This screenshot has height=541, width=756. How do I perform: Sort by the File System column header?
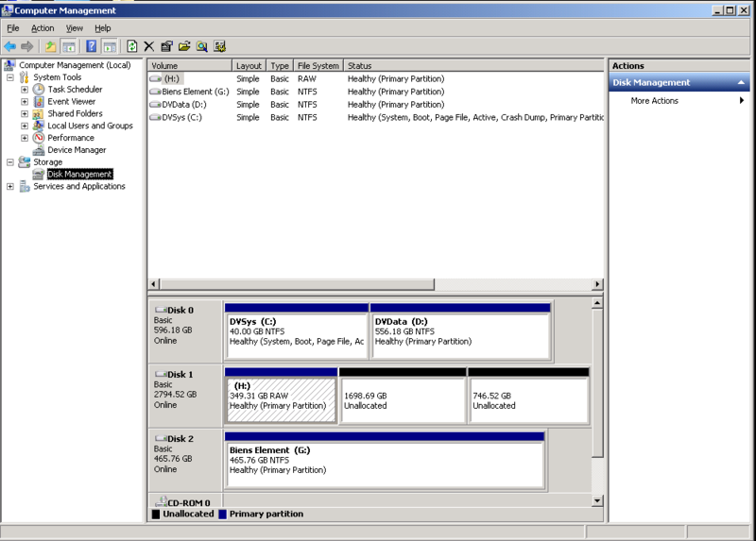coord(318,65)
